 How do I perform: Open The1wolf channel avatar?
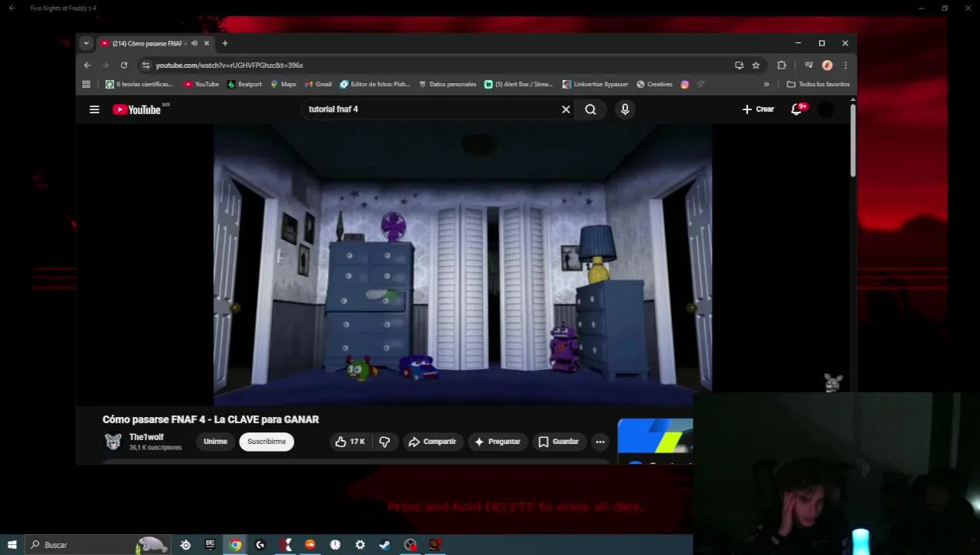pyautogui.click(x=113, y=442)
